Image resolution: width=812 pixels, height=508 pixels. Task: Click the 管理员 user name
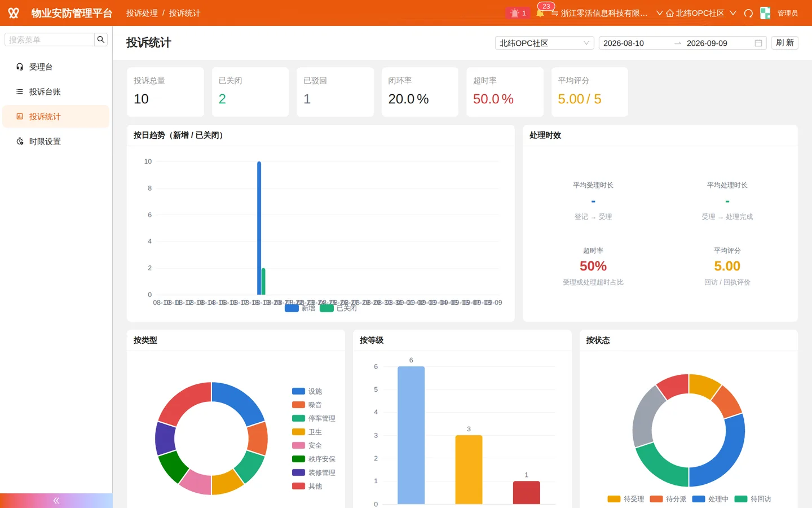[788, 13]
